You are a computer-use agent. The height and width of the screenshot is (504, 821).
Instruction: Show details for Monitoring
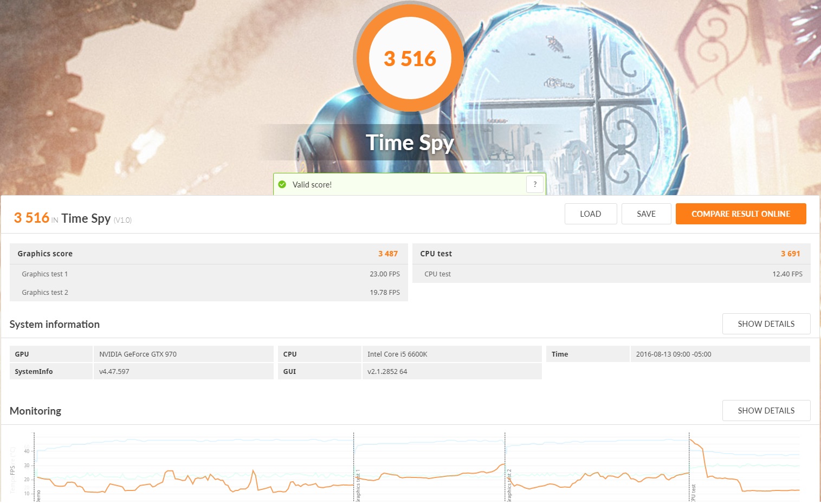[x=766, y=410]
